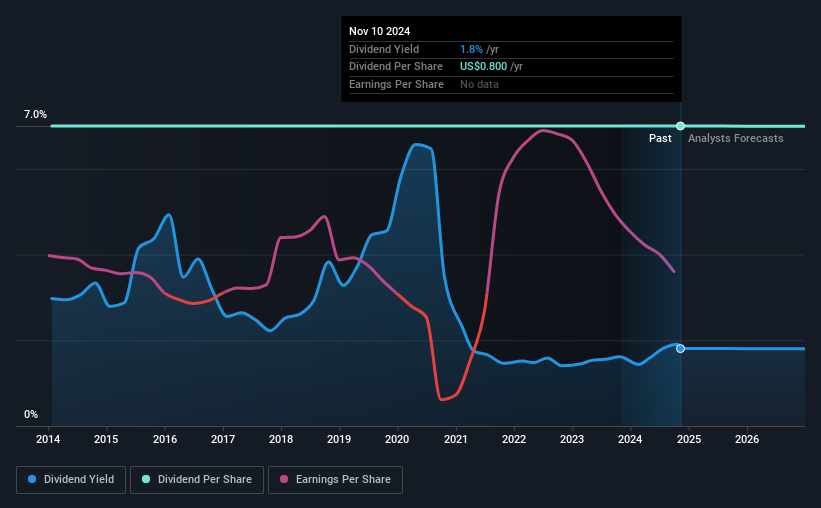
Task: Toggle the Dividend Per Share legend button
Action: coord(197,480)
